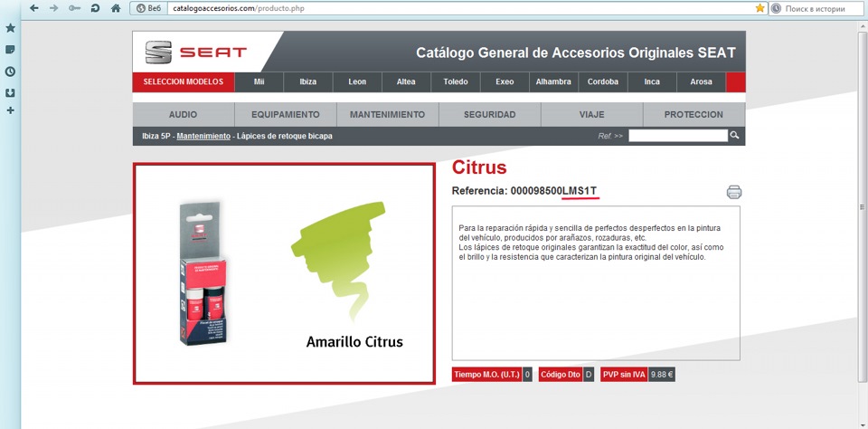Open downloads panel in the sidebar

pyautogui.click(x=10, y=92)
